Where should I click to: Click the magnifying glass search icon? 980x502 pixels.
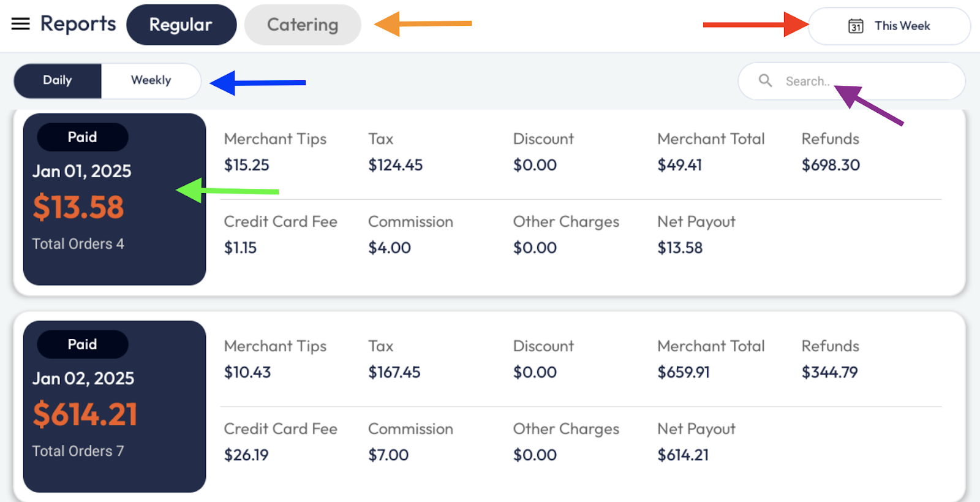coord(765,80)
